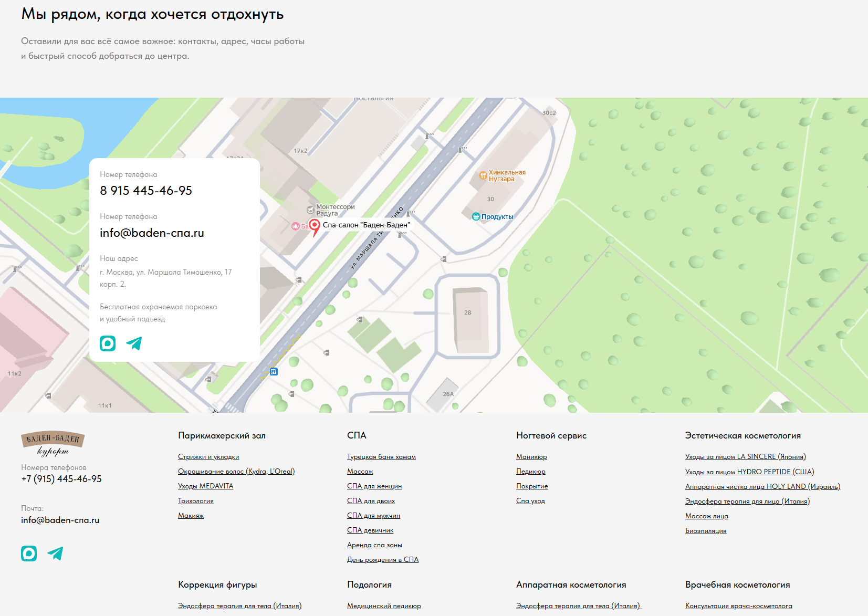Click the Ногтевой сервис footer heading
The image size is (868, 616).
point(551,435)
